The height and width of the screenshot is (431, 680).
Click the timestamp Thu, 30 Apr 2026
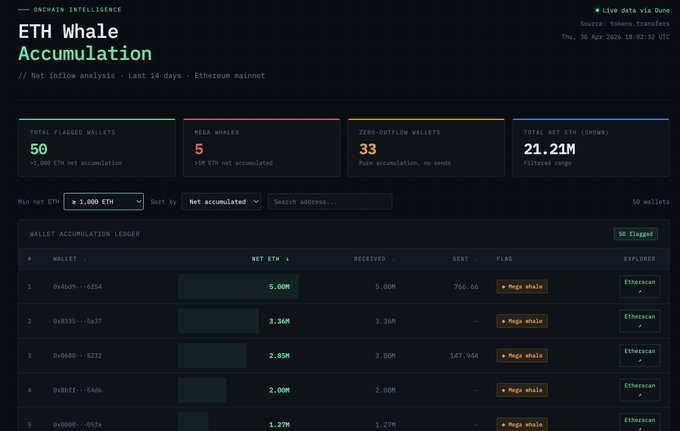tap(615, 37)
